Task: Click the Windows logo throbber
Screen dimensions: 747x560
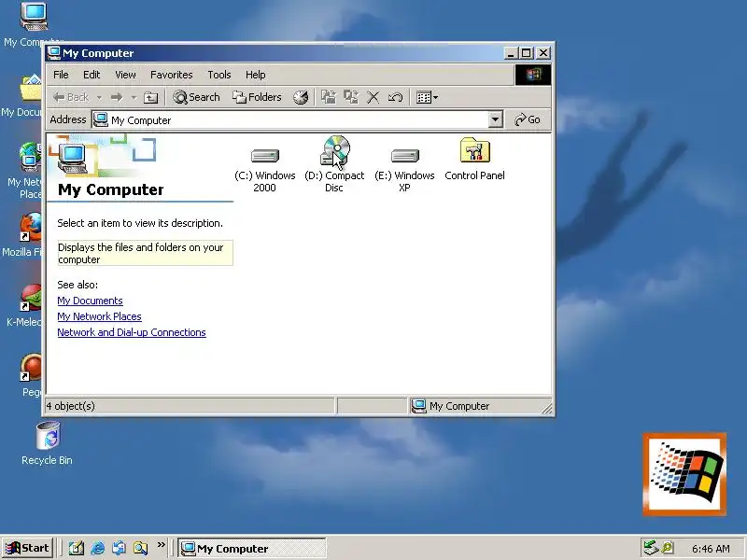Action: 533,75
